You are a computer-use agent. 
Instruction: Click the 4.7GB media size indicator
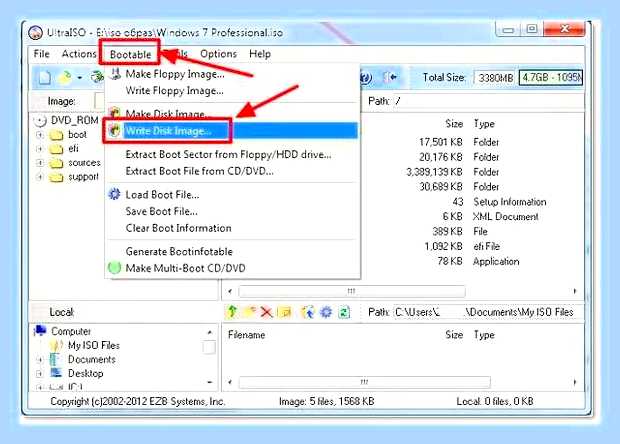[x=551, y=77]
